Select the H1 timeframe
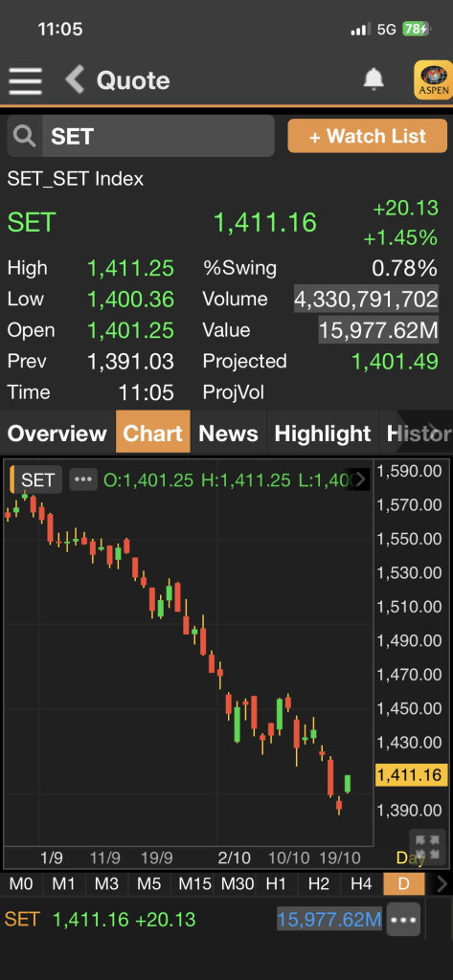This screenshot has width=453, height=980. tap(276, 883)
